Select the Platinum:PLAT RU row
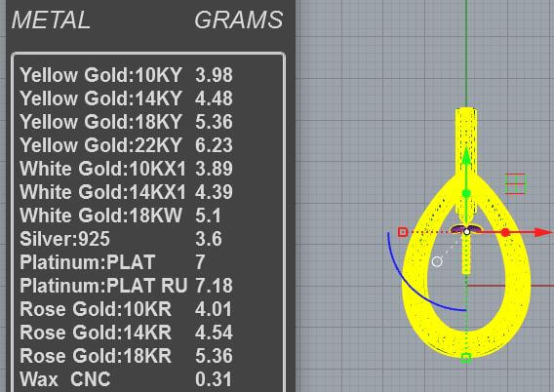 click(x=126, y=286)
